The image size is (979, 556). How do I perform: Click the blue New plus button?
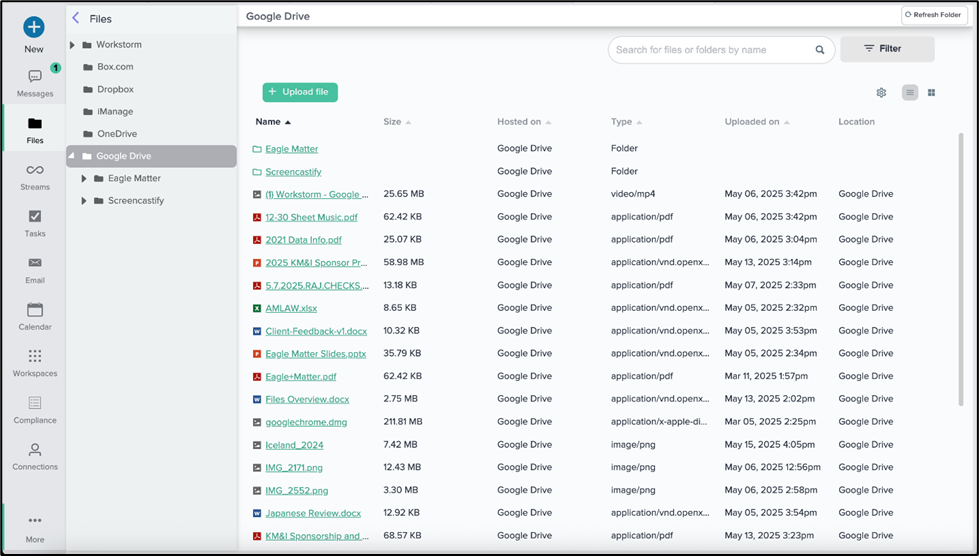pyautogui.click(x=34, y=27)
